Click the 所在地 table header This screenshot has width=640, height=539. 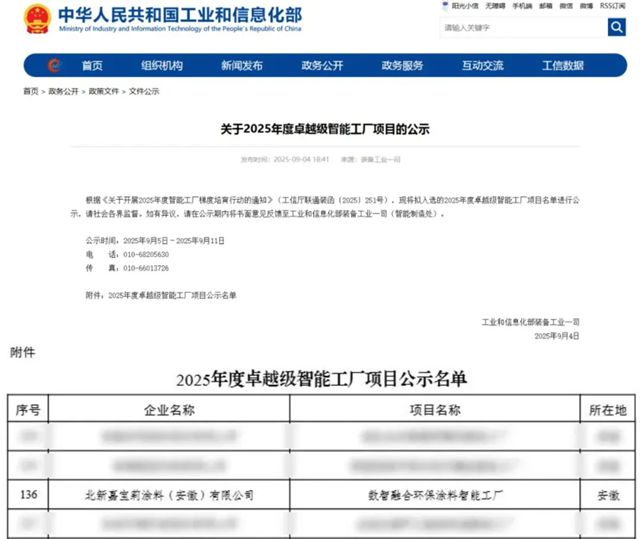coord(608,410)
